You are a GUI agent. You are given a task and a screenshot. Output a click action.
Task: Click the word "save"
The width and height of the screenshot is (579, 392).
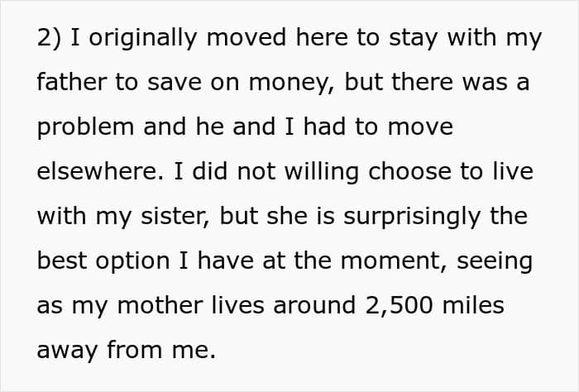click(175, 83)
